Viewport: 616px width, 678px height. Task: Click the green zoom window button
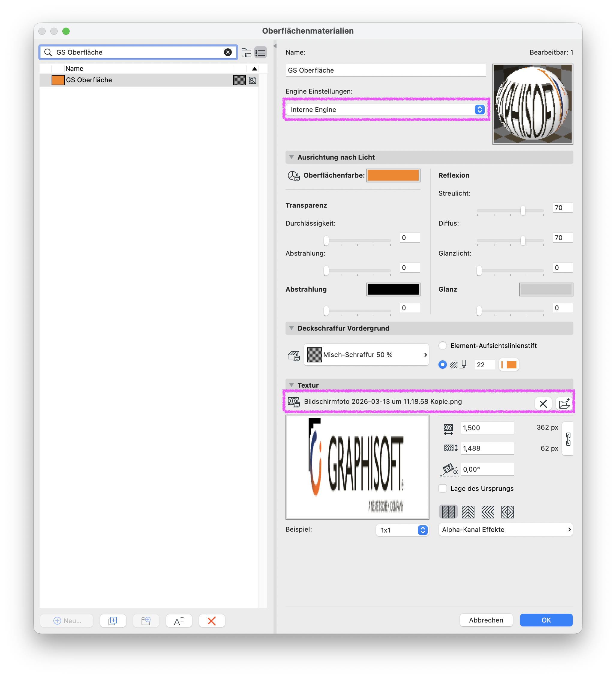pyautogui.click(x=66, y=31)
